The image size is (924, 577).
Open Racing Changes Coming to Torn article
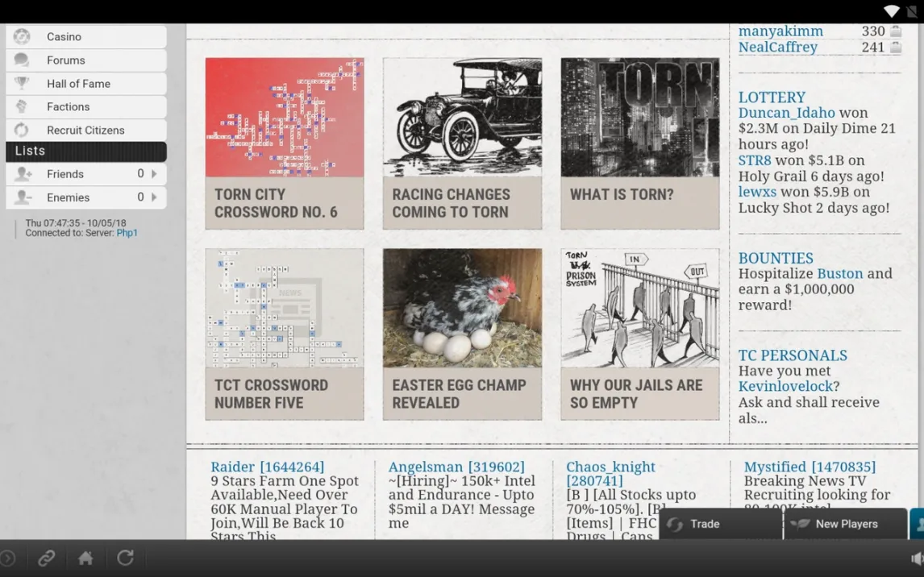[x=462, y=143]
